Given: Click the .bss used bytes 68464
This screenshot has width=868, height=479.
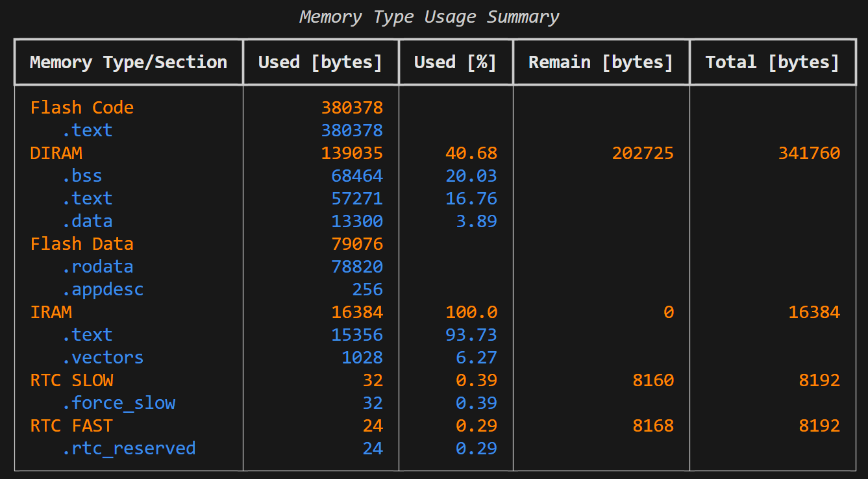Looking at the screenshot, I should (x=357, y=176).
